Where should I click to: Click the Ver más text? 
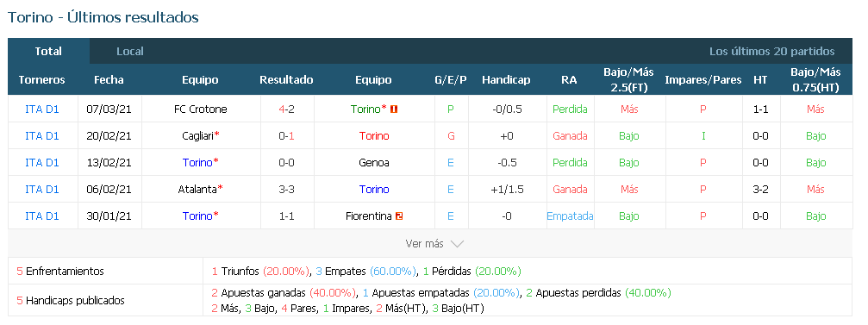pos(425,244)
